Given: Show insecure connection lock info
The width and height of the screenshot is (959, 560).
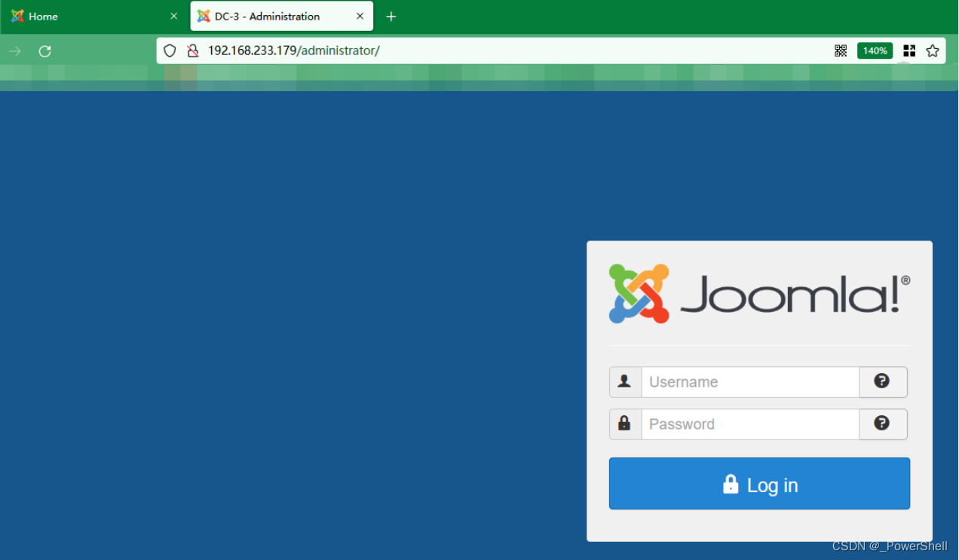Looking at the screenshot, I should click(193, 50).
